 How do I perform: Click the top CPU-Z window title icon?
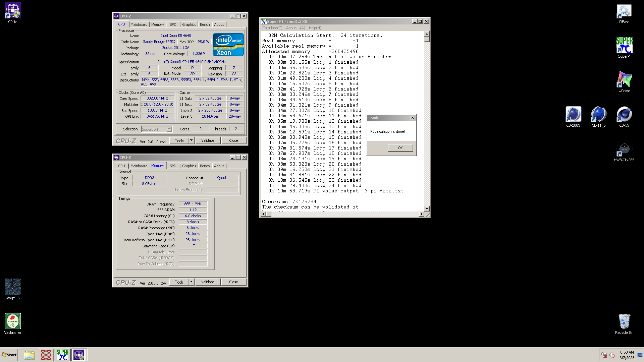point(116,16)
